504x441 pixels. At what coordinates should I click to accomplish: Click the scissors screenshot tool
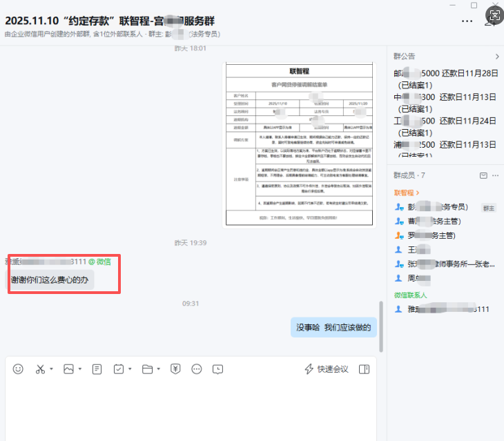[x=40, y=369]
